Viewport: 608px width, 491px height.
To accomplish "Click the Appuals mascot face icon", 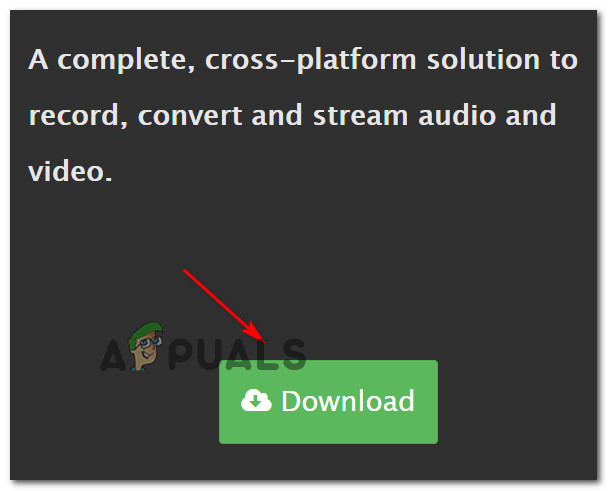I will tap(145, 346).
